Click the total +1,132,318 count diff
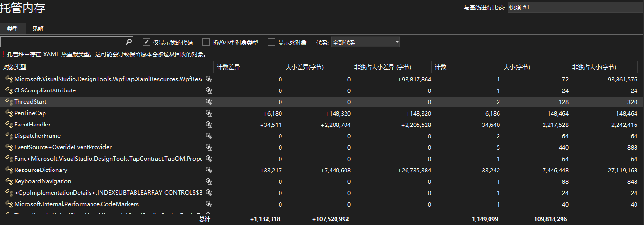Image resolution: width=644 pixels, height=225 pixels. [265, 219]
